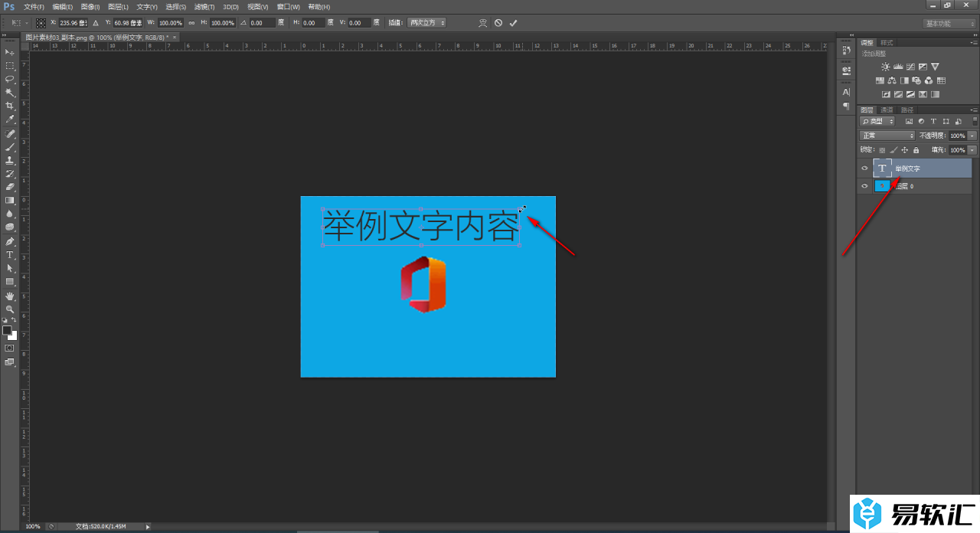980x533 pixels.
Task: Open the History panel icon
Action: [x=846, y=51]
